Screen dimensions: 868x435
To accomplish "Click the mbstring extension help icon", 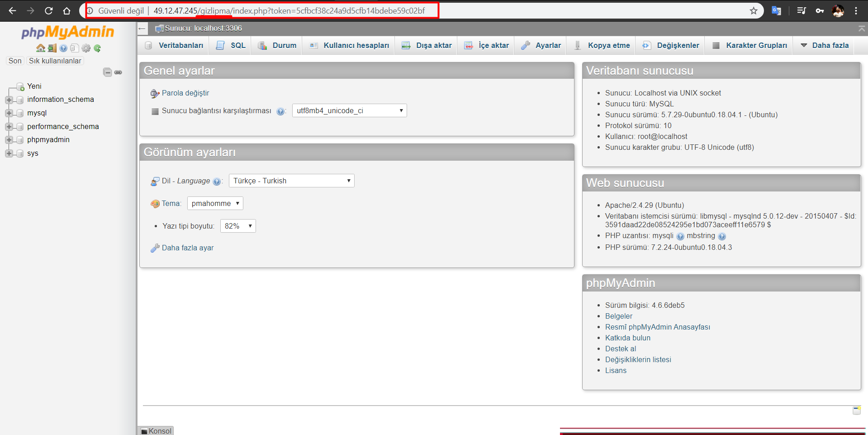I will (722, 236).
